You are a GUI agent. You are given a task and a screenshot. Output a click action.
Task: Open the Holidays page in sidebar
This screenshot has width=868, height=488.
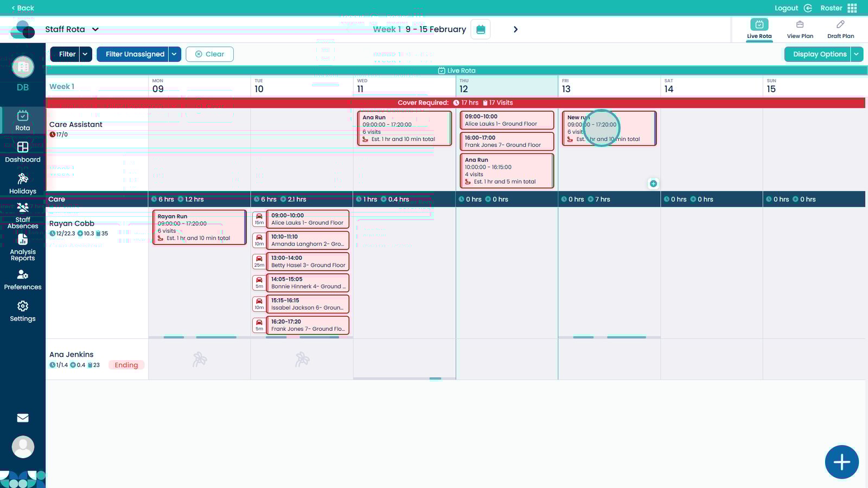pos(23,184)
